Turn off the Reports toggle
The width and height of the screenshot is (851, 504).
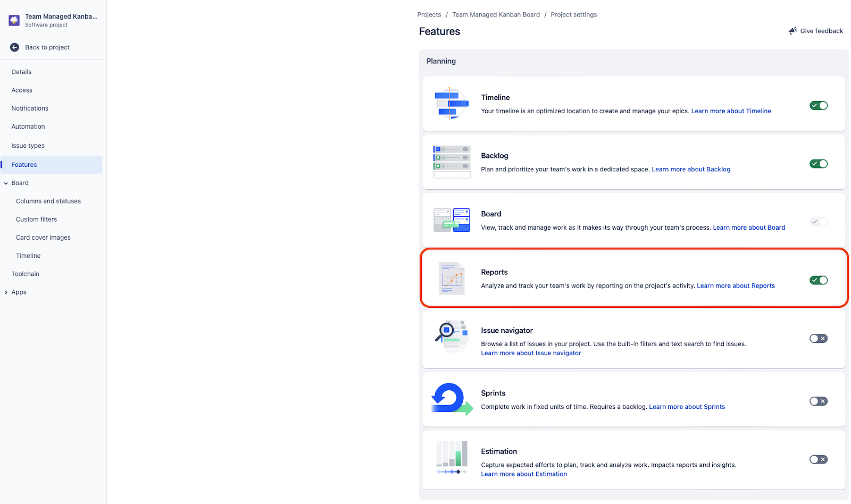(x=818, y=280)
